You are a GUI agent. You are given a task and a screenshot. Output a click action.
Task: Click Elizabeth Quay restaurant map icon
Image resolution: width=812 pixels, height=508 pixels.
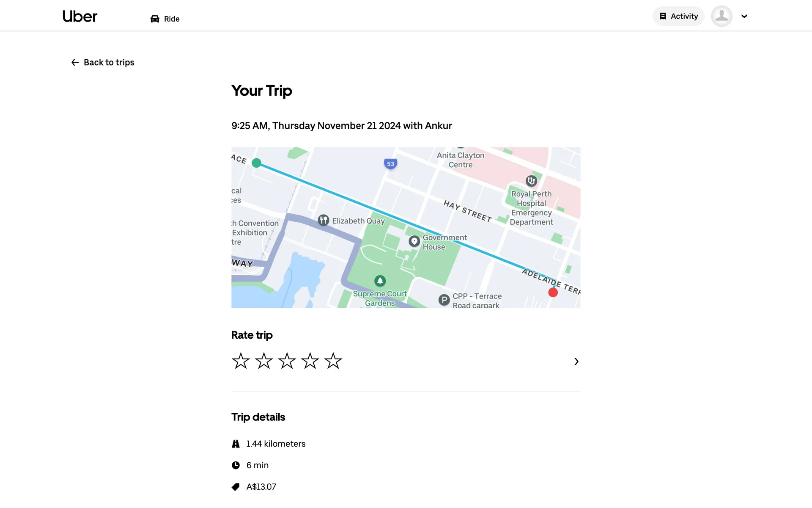324,220
